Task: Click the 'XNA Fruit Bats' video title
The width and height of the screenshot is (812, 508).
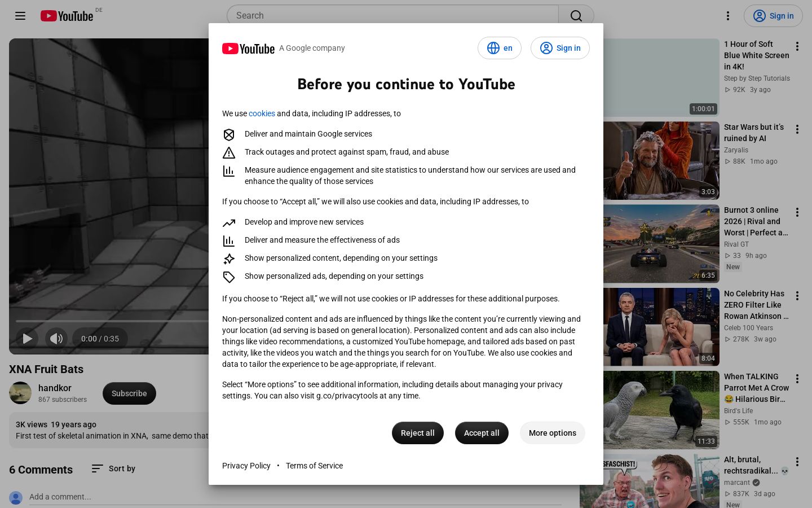Action: point(46,369)
